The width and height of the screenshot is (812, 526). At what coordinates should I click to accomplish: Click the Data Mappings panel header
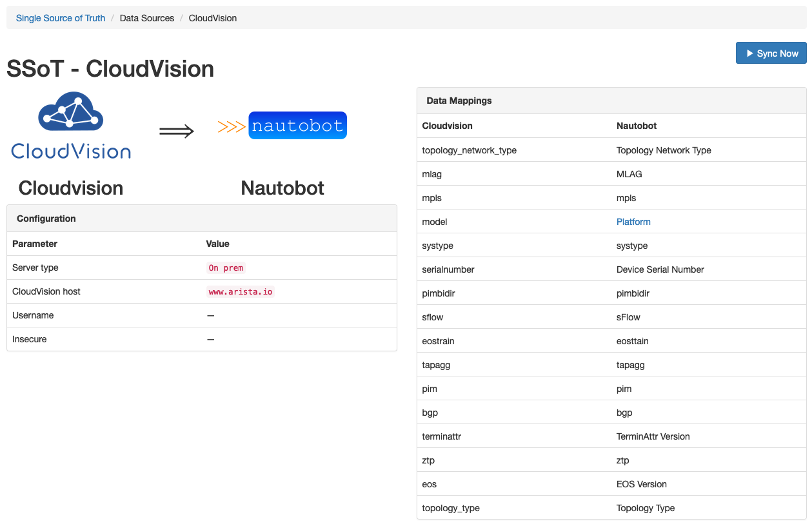coord(459,101)
